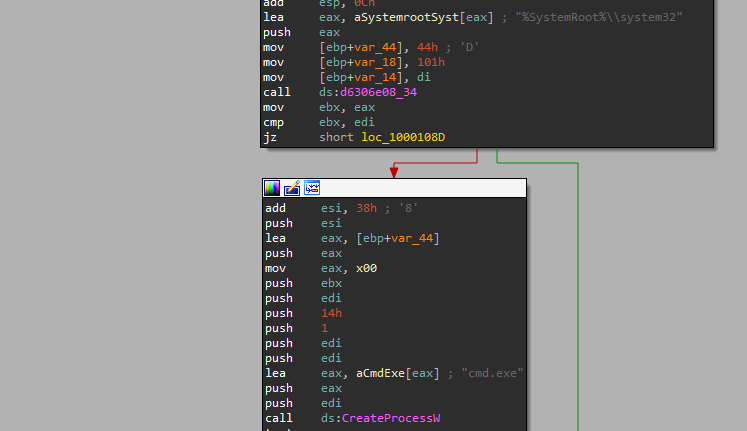Select the 38h constant in add instruction

click(x=359, y=208)
